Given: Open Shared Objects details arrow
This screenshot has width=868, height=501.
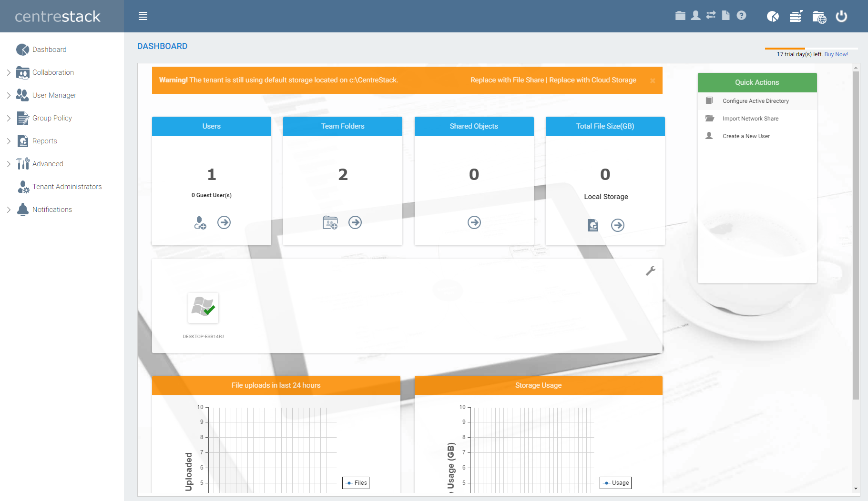Looking at the screenshot, I should pos(474,222).
